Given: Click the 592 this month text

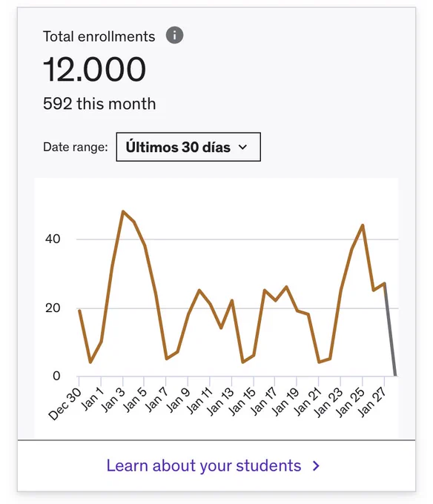Looking at the screenshot, I should (x=99, y=104).
